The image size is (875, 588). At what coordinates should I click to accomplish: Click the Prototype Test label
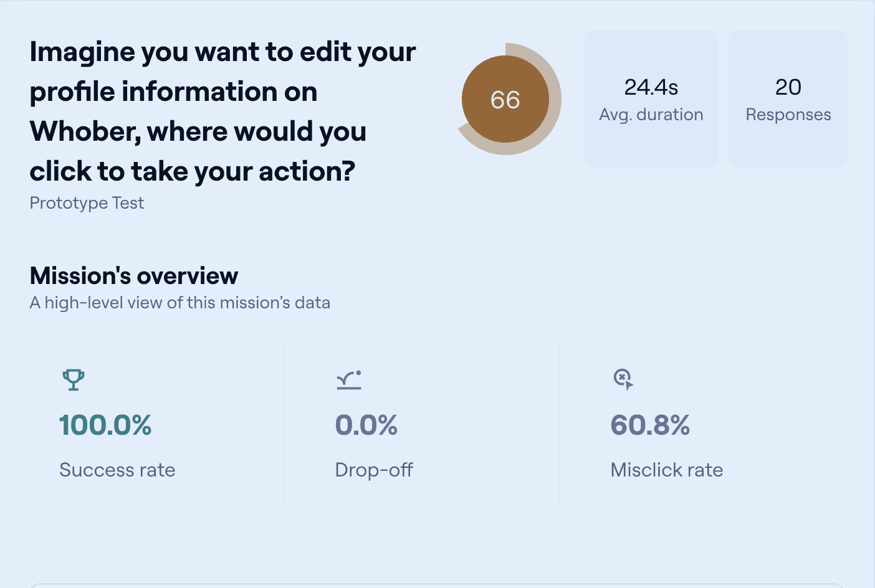pyautogui.click(x=87, y=203)
